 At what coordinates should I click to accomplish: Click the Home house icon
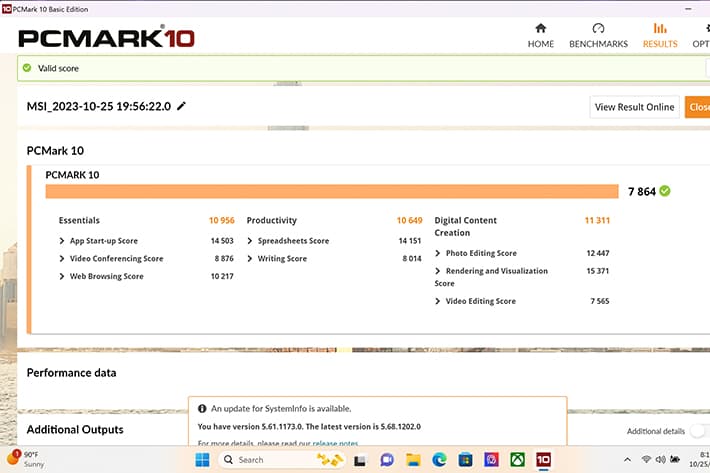(541, 29)
